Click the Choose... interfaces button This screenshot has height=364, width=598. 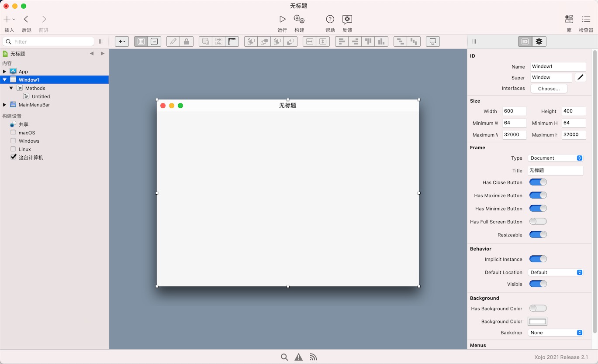549,89
